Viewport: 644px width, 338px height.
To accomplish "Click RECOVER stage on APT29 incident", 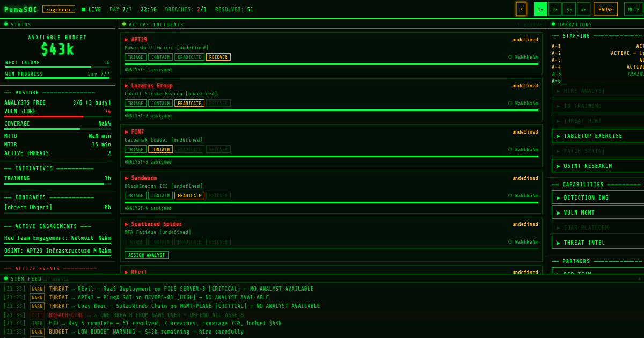I will (x=218, y=57).
